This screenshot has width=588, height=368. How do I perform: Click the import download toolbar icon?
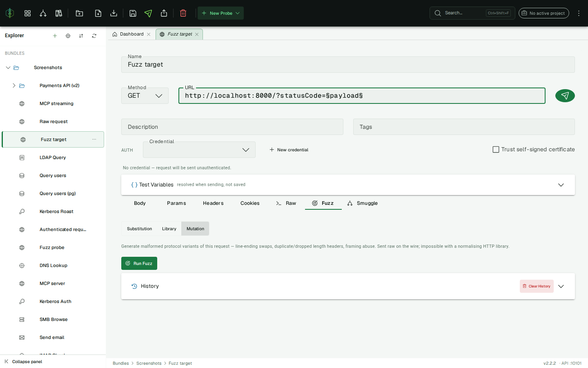click(x=114, y=13)
